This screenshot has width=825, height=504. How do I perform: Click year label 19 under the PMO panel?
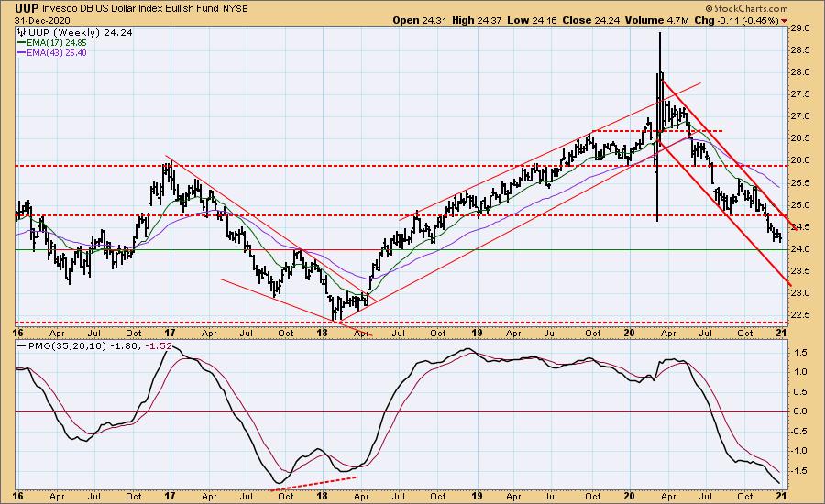tap(477, 496)
